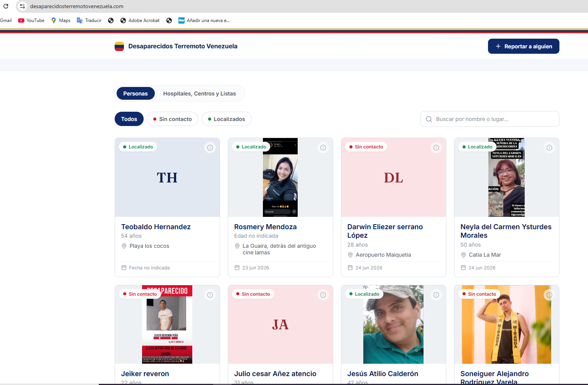This screenshot has width=588, height=385.
Task: Click Localizado badge on Teobaldo Hernandez card
Action: pos(138,147)
